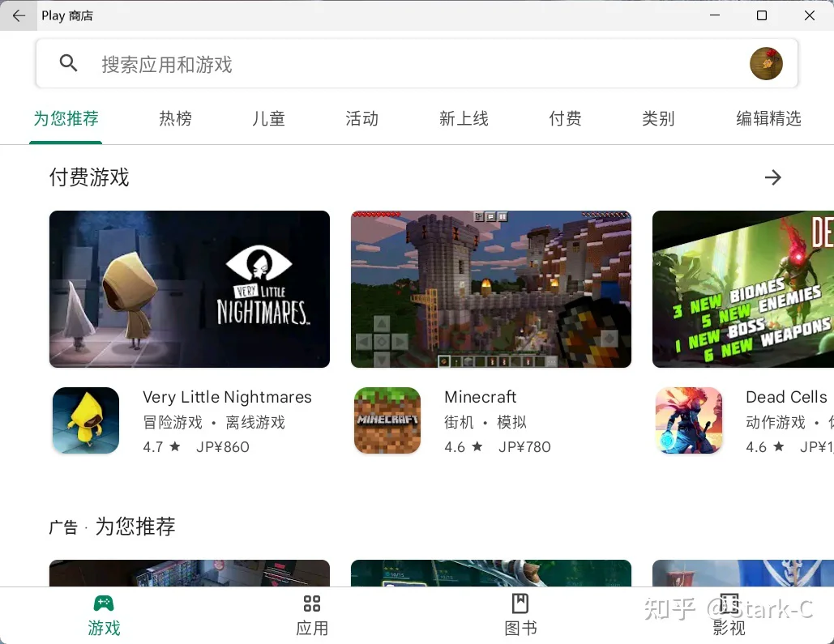
Task: Switch to the 应用 bottom navigation
Action: (312, 616)
